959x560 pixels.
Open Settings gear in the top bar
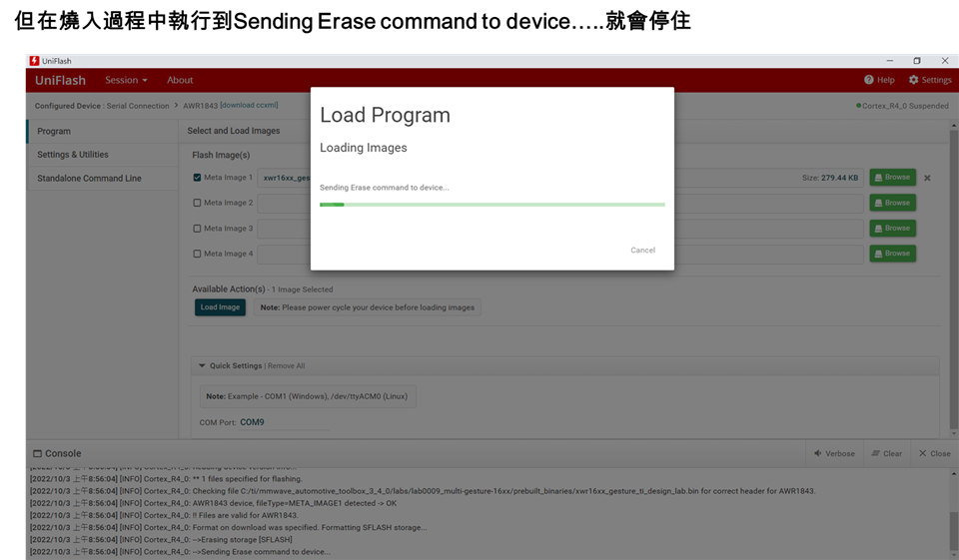930,80
